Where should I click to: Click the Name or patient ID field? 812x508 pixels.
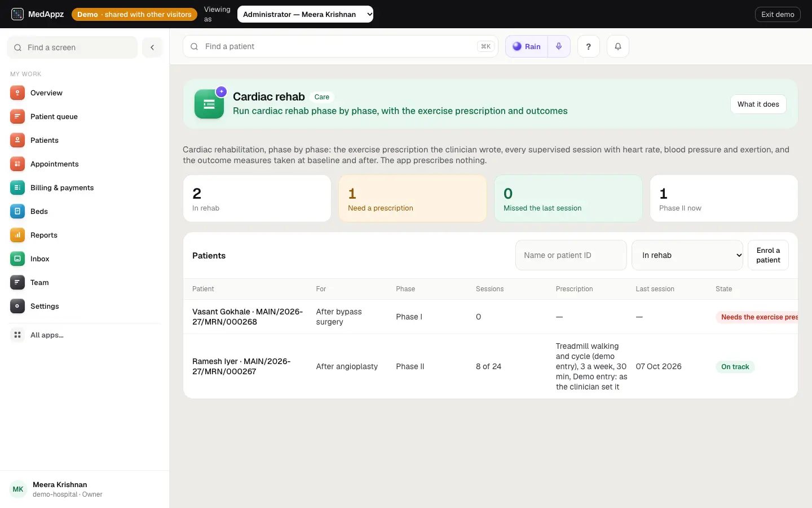pyautogui.click(x=571, y=255)
